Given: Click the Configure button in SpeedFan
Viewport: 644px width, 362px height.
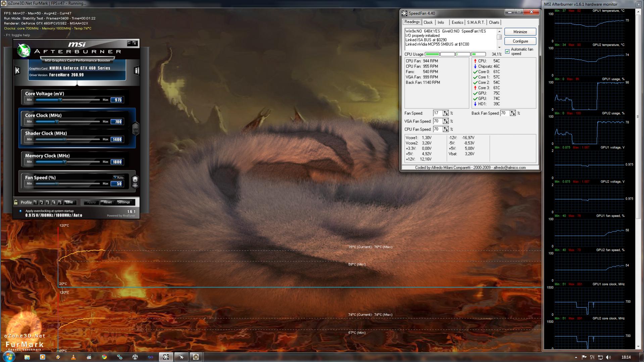Looking at the screenshot, I should 520,41.
